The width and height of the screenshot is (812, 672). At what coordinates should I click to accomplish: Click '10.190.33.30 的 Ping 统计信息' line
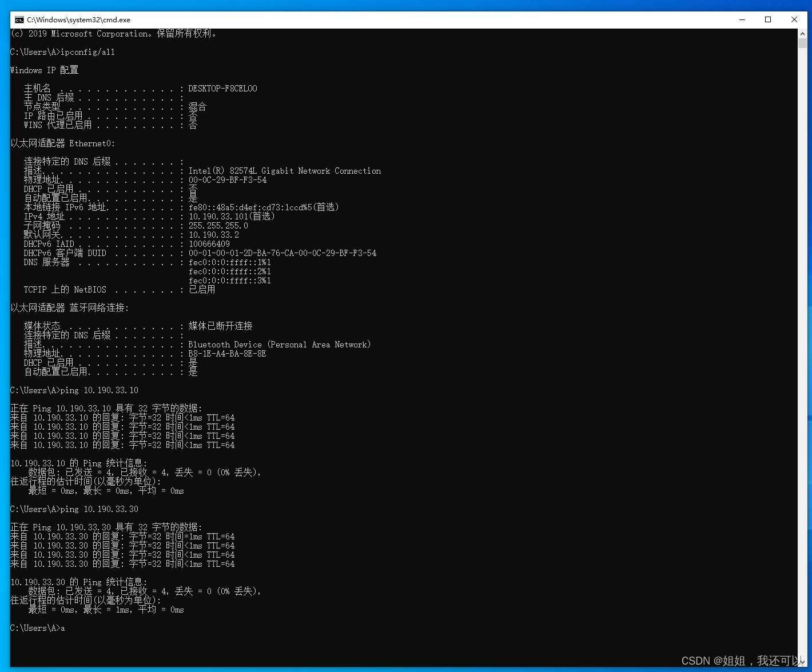(x=78, y=582)
